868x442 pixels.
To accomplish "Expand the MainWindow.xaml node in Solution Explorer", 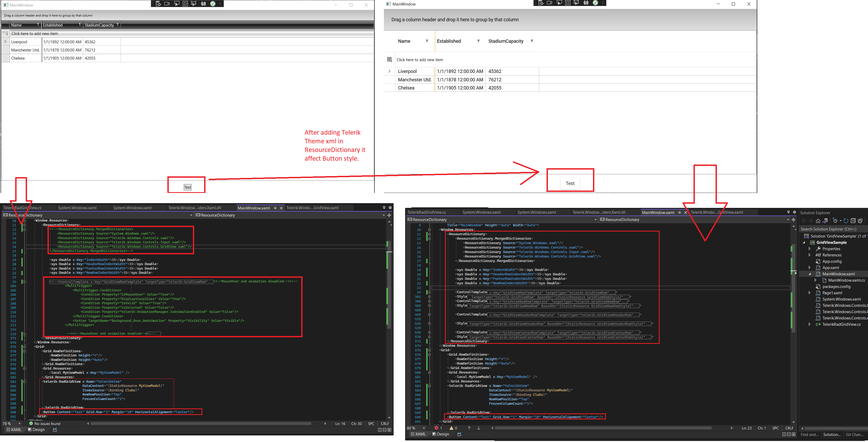I will [810, 274].
